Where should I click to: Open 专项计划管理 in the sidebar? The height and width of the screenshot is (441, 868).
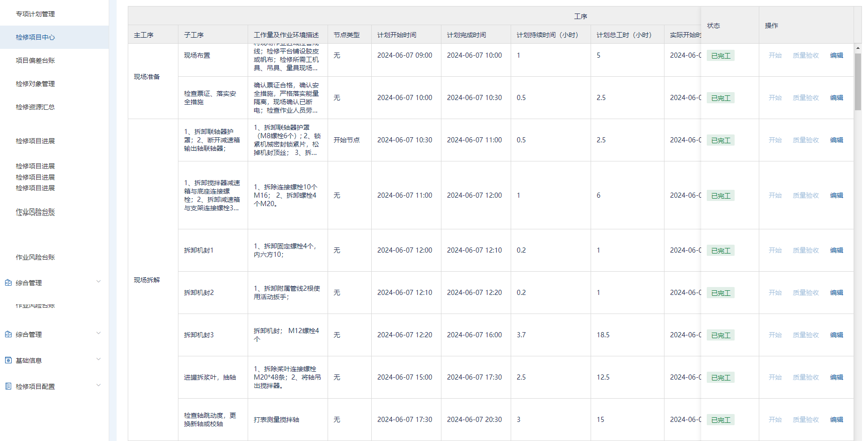35,14
